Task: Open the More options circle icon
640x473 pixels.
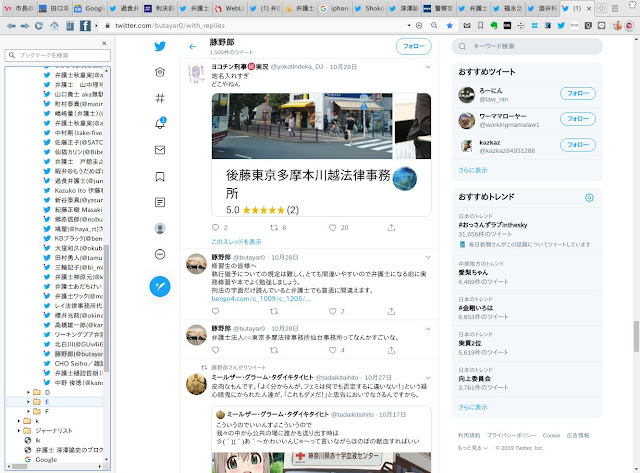Action: click(x=160, y=254)
